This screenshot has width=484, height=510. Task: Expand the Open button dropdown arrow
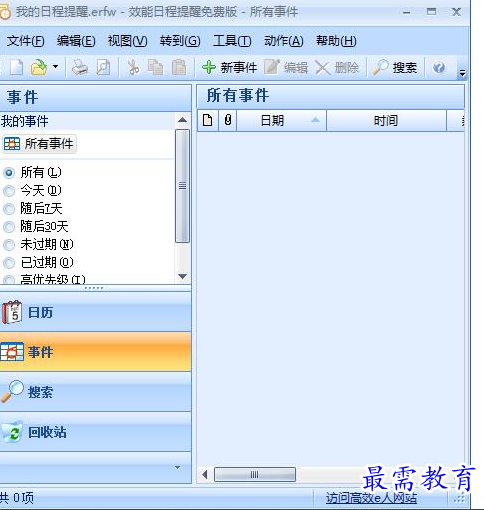(x=55, y=67)
